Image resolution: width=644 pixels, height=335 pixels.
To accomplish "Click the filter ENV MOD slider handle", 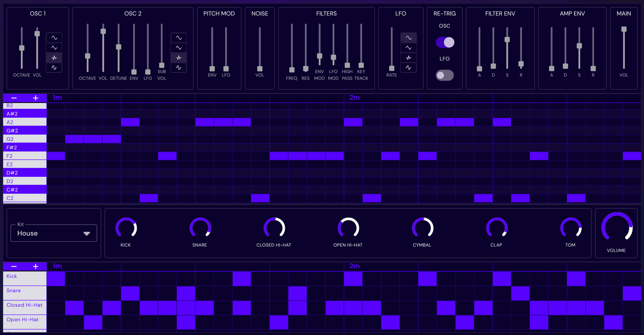I will coord(319,56).
